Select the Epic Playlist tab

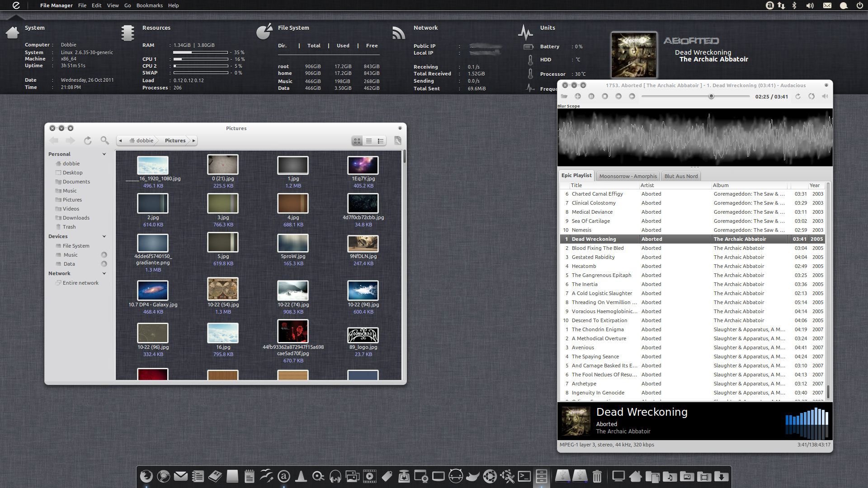(576, 175)
